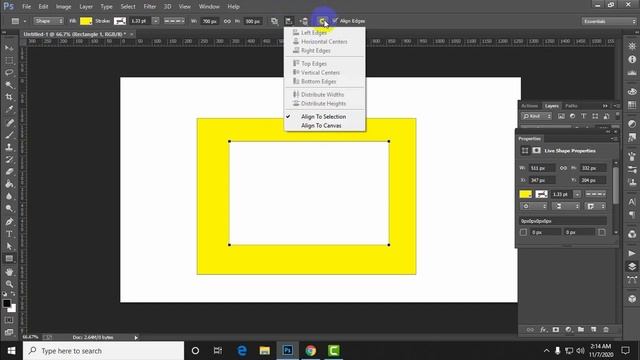Screen dimensions: 640x360
Task: Select the Crop tool
Action: [x=9, y=97]
